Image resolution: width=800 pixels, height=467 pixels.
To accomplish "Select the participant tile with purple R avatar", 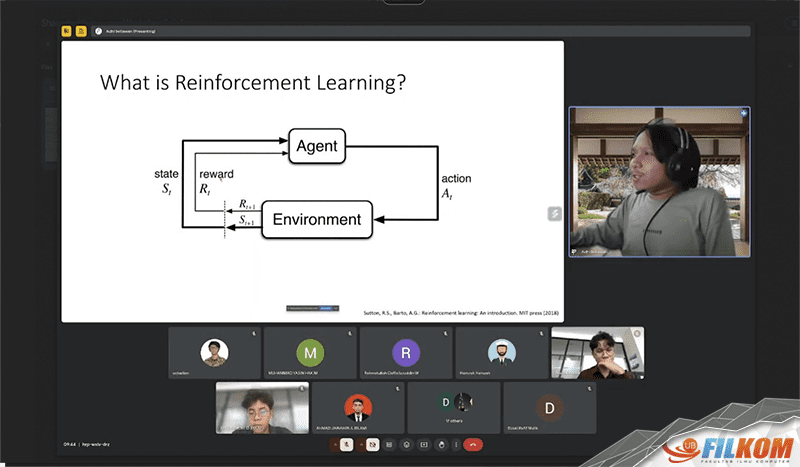I will pos(405,353).
